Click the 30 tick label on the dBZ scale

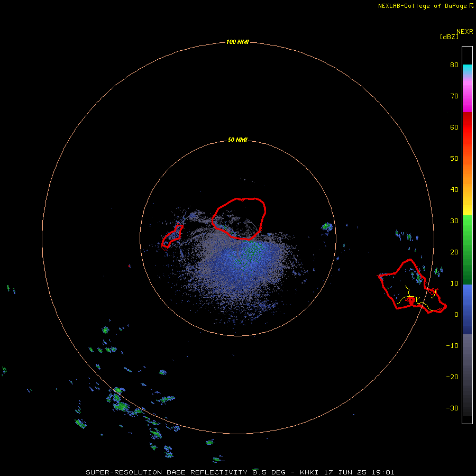pos(454,221)
